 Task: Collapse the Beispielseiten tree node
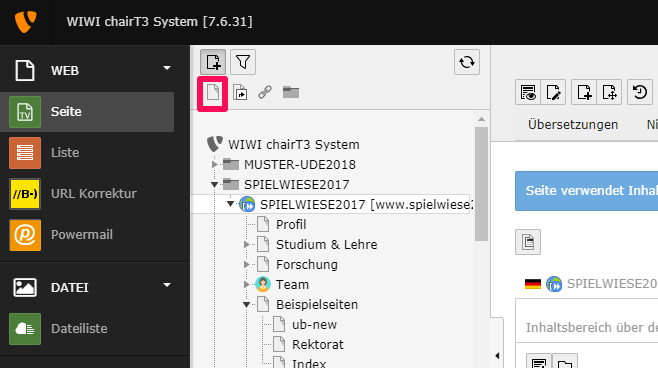pyautogui.click(x=247, y=305)
